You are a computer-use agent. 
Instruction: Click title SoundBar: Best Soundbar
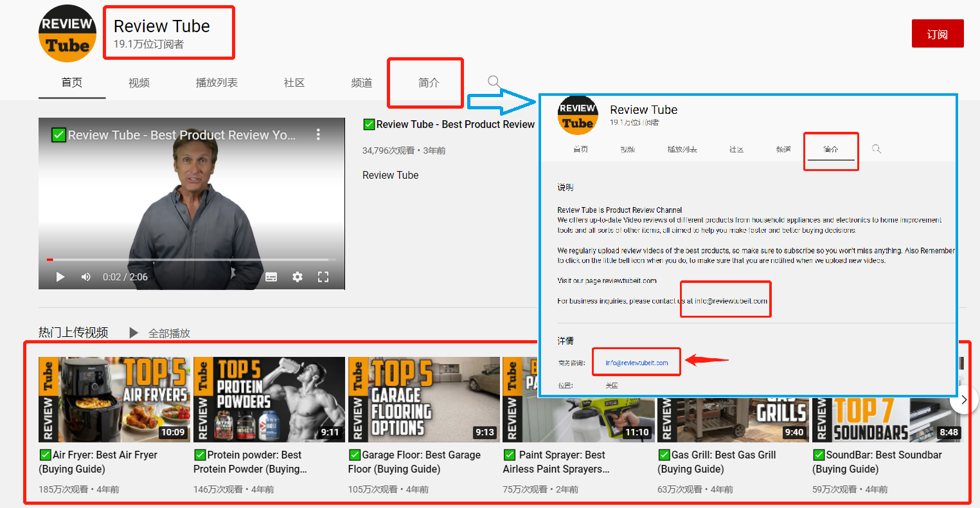pyautogui.click(x=877, y=462)
